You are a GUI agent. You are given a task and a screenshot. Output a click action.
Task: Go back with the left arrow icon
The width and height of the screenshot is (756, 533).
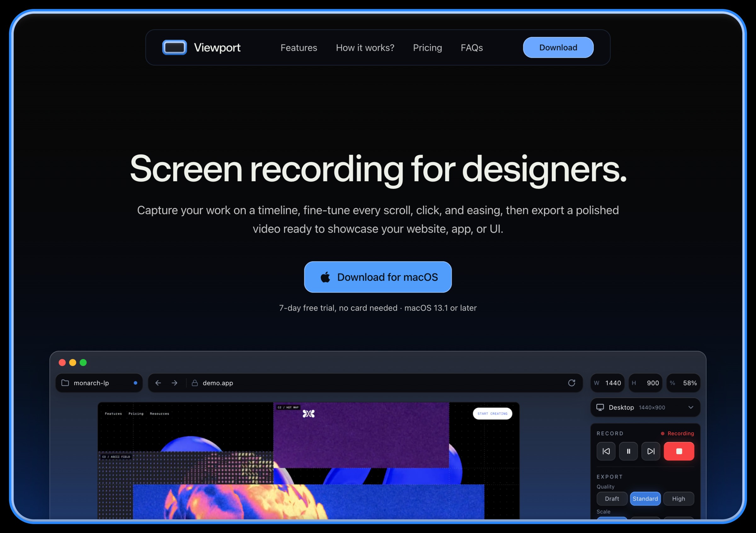pyautogui.click(x=158, y=383)
